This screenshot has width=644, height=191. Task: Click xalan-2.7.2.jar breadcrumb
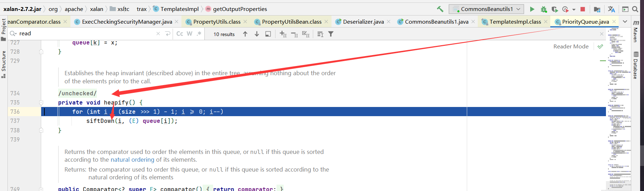click(23, 9)
